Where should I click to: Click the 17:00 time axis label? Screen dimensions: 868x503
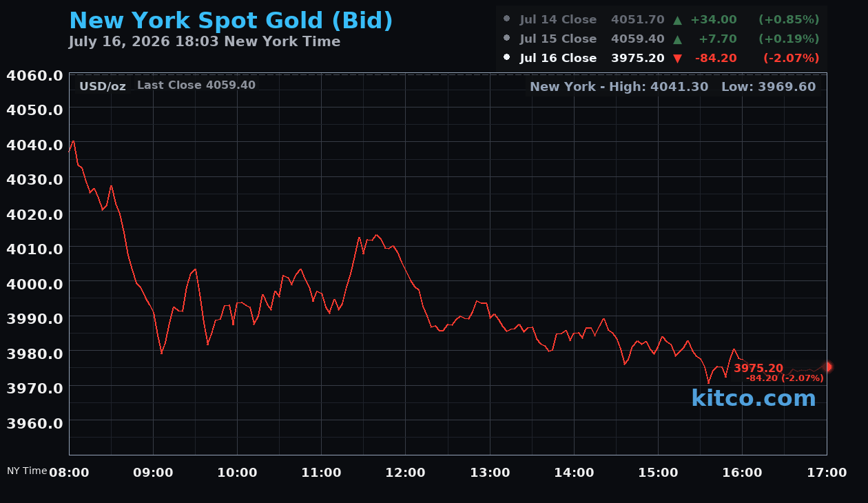(x=827, y=473)
